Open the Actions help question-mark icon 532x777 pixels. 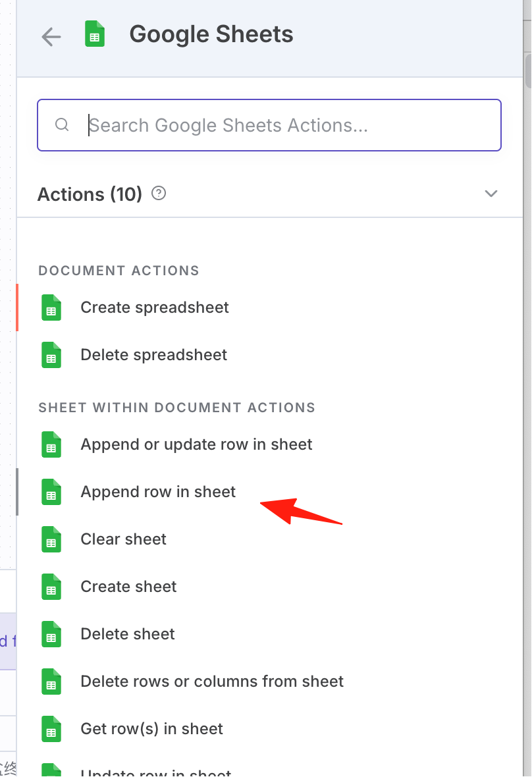(159, 193)
